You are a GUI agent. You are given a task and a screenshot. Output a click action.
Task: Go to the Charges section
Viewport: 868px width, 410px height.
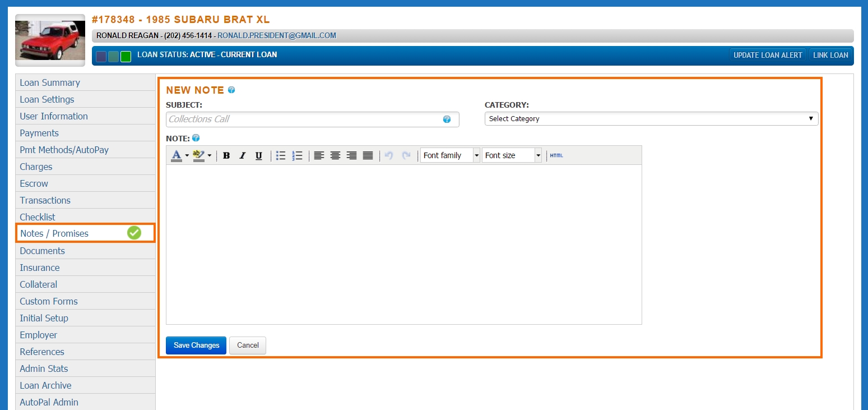click(x=85, y=167)
